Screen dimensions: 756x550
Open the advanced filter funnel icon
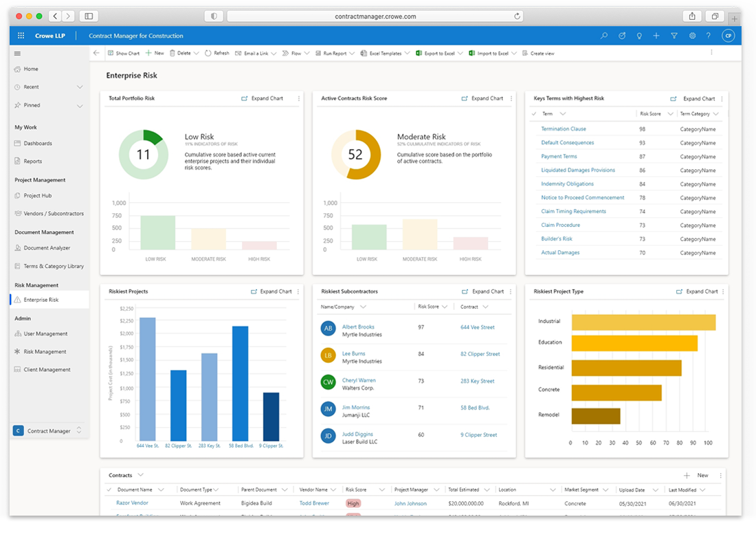pos(674,36)
